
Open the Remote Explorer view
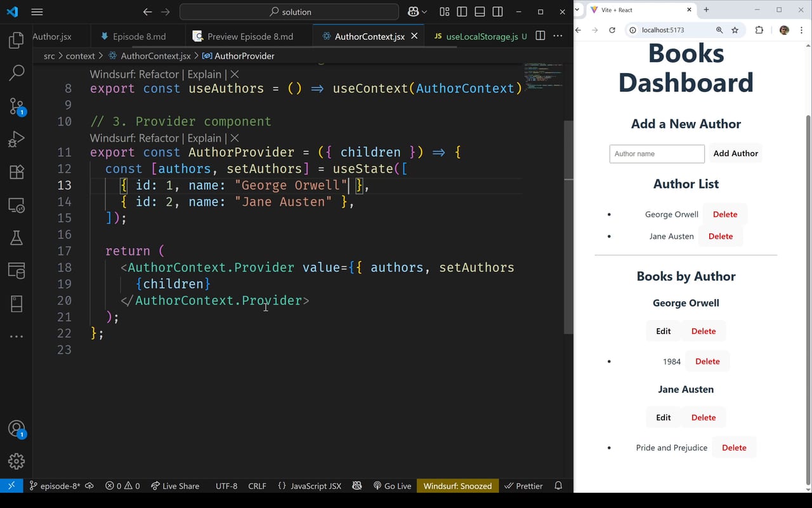tap(16, 204)
